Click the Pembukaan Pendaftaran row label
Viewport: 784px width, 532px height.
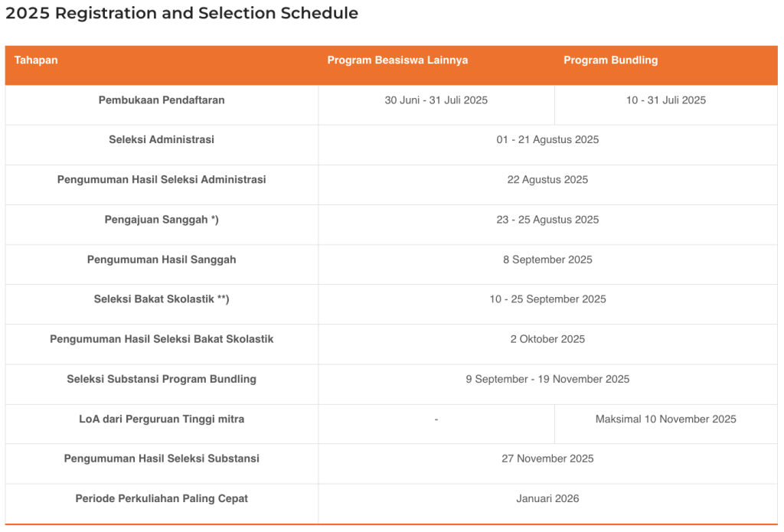pos(162,100)
